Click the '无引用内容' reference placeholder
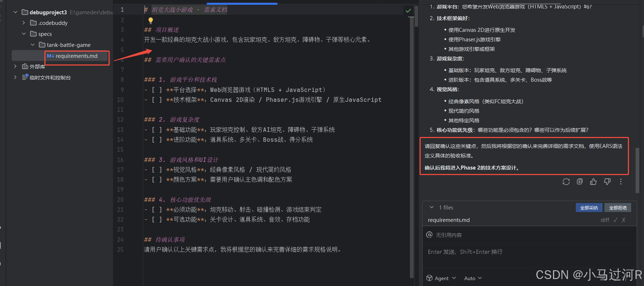This screenshot has height=286, width=644. click(x=449, y=235)
